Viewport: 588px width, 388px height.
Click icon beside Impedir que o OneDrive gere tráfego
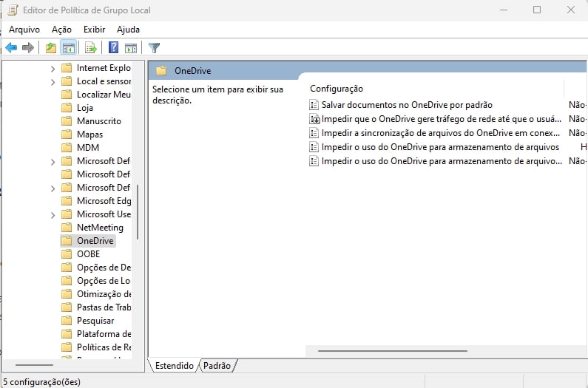pyautogui.click(x=314, y=119)
